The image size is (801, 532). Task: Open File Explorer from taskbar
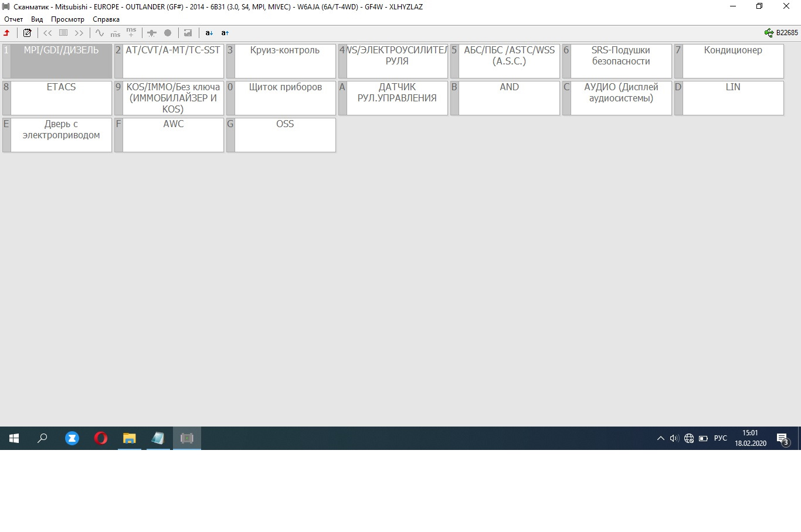click(x=130, y=438)
